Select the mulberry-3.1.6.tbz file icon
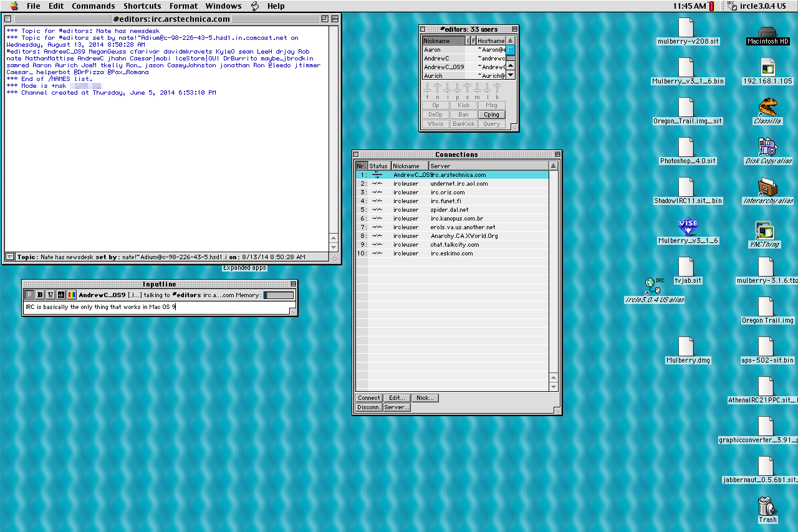798x532 pixels. [766, 271]
